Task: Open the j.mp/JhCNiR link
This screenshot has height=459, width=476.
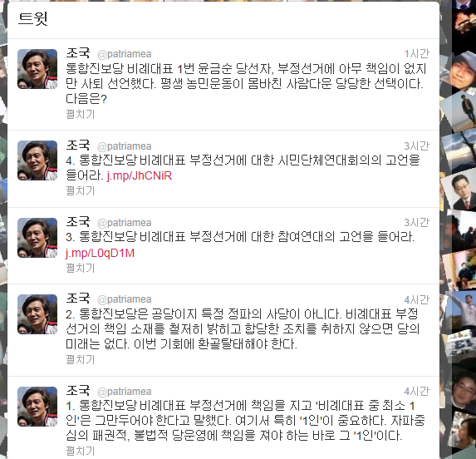Action: click(140, 176)
